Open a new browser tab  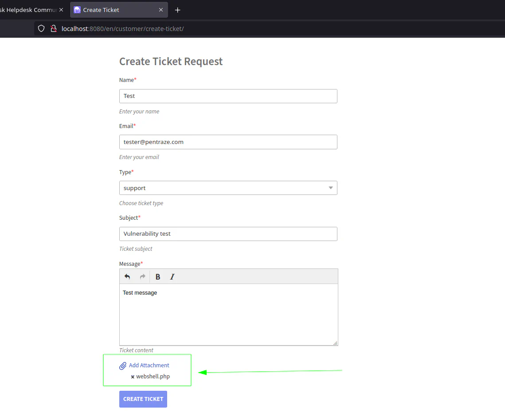point(177,10)
